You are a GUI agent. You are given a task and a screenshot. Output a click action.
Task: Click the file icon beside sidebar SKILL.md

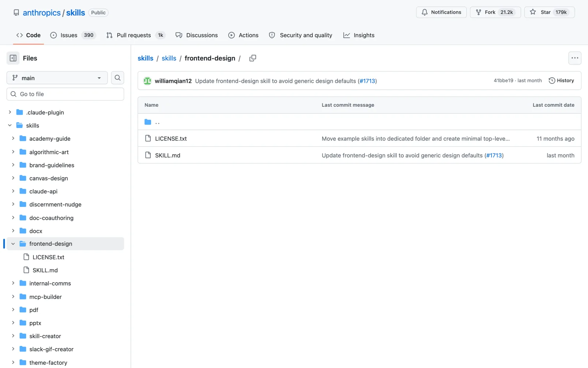point(26,270)
